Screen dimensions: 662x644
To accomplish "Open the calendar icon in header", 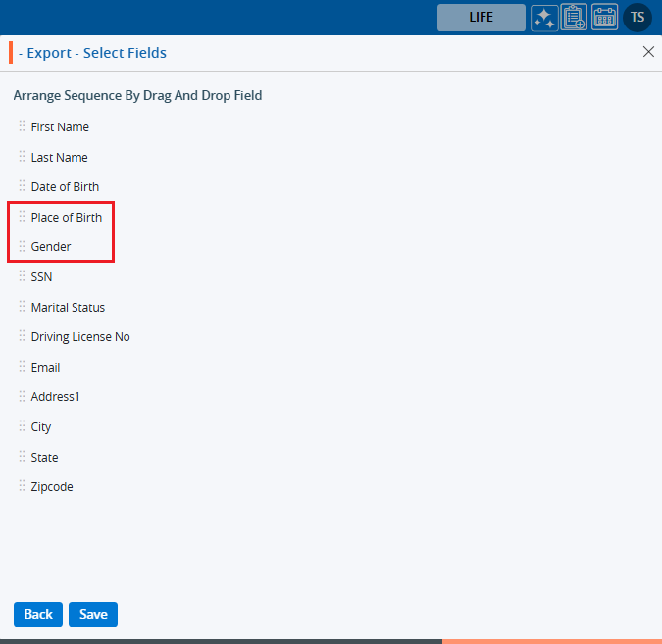I will (604, 18).
